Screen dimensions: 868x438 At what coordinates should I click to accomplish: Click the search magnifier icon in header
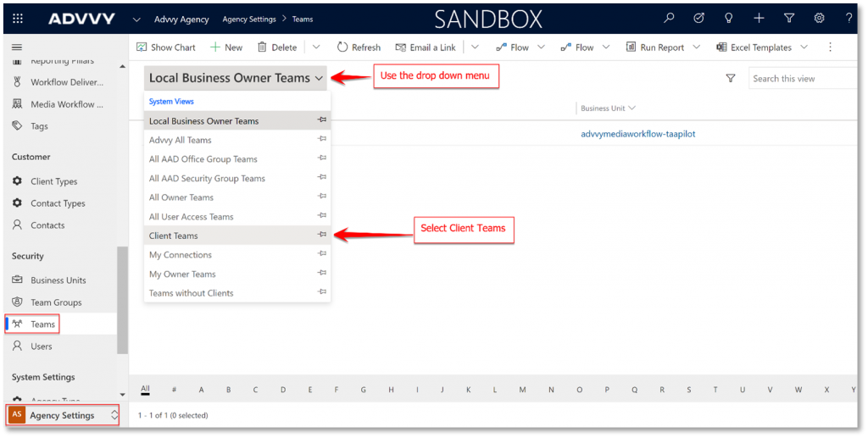click(669, 18)
